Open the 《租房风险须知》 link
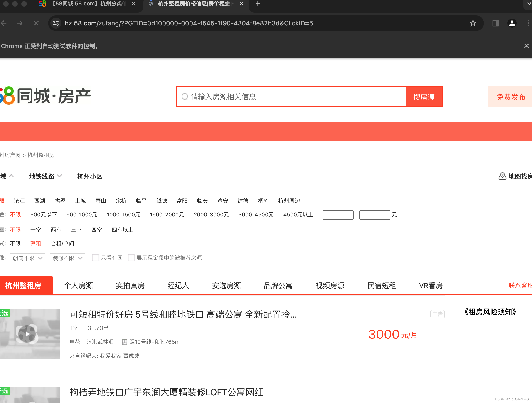The image size is (532, 403). coord(490,312)
